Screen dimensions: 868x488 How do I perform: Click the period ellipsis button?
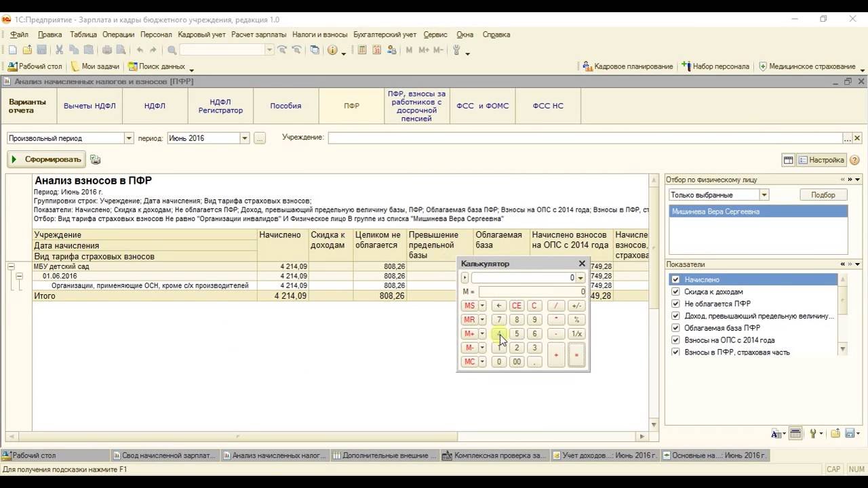(x=260, y=138)
